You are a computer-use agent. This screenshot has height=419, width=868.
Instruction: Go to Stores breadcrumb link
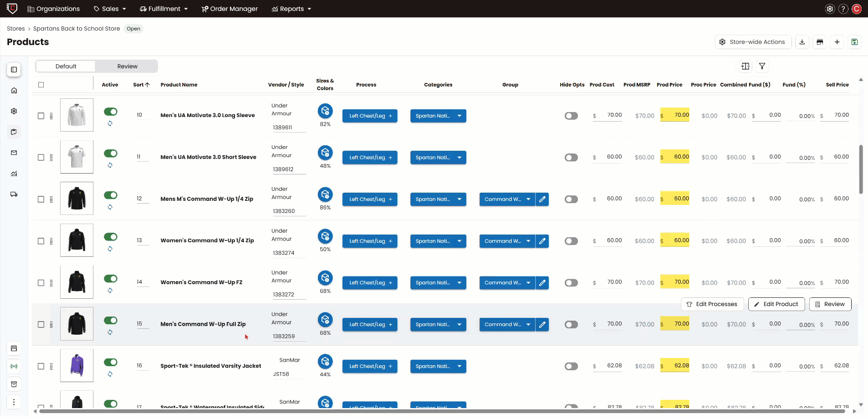pyautogui.click(x=16, y=29)
